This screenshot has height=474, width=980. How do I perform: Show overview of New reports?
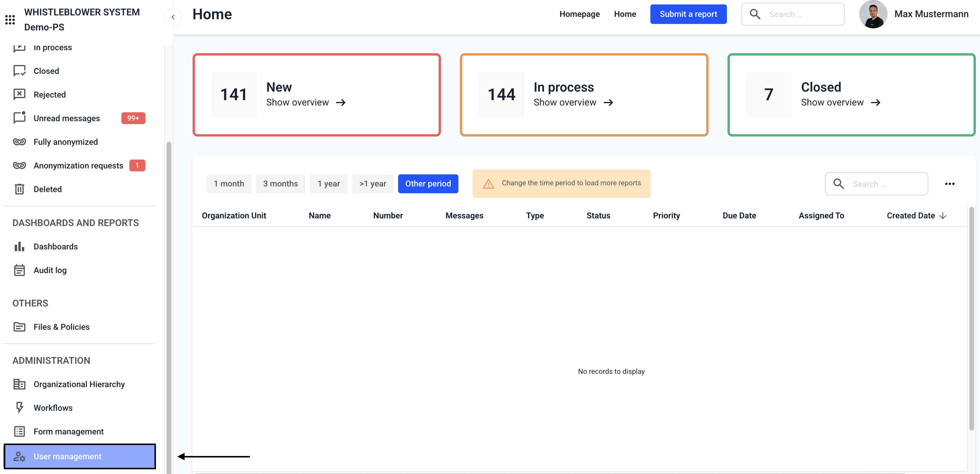[x=306, y=103]
